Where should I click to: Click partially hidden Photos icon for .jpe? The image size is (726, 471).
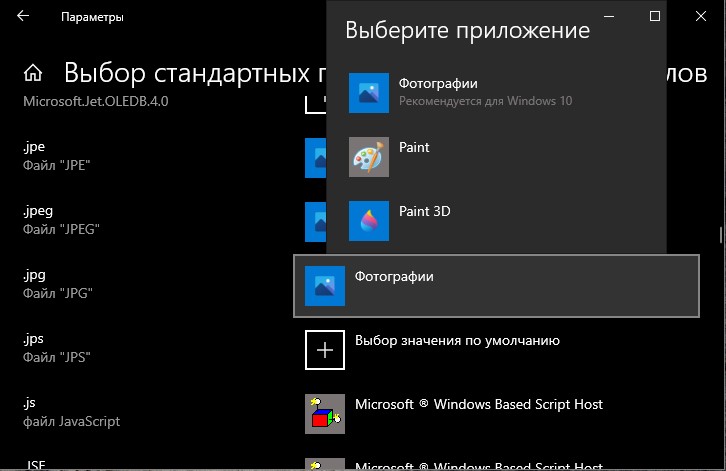[315, 157]
